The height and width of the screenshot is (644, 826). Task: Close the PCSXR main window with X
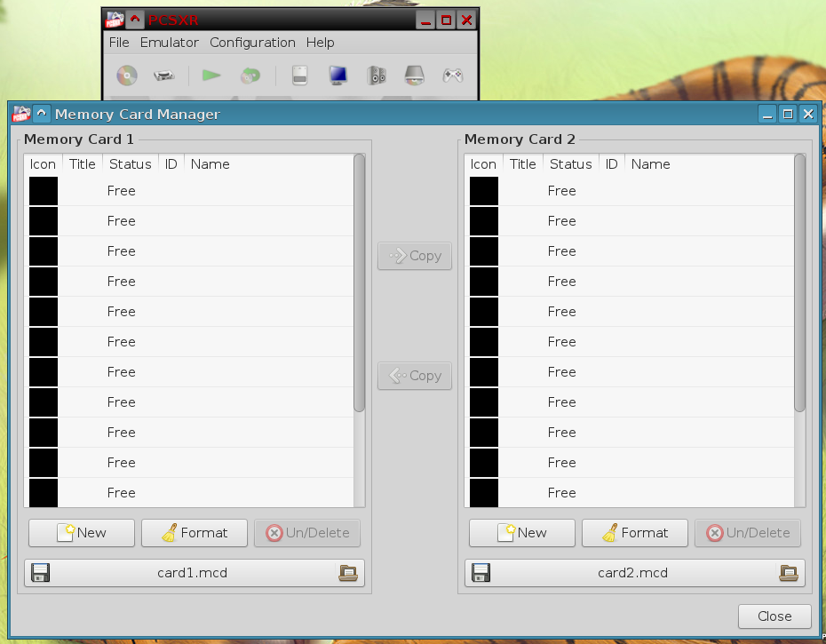click(466, 20)
